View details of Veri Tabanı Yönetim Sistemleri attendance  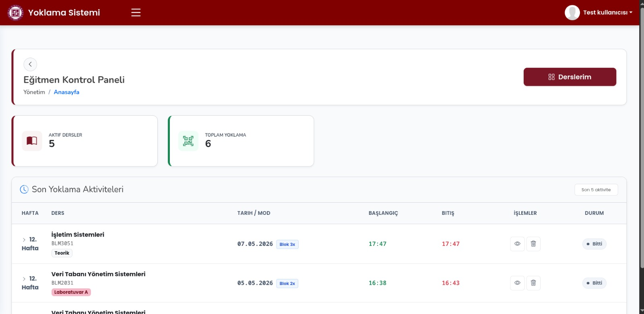tap(517, 283)
